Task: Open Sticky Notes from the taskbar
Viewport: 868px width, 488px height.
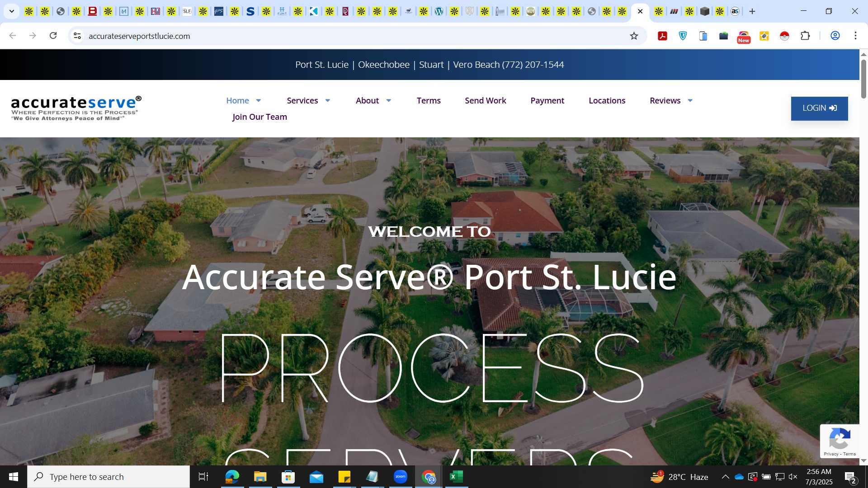Action: tap(344, 477)
